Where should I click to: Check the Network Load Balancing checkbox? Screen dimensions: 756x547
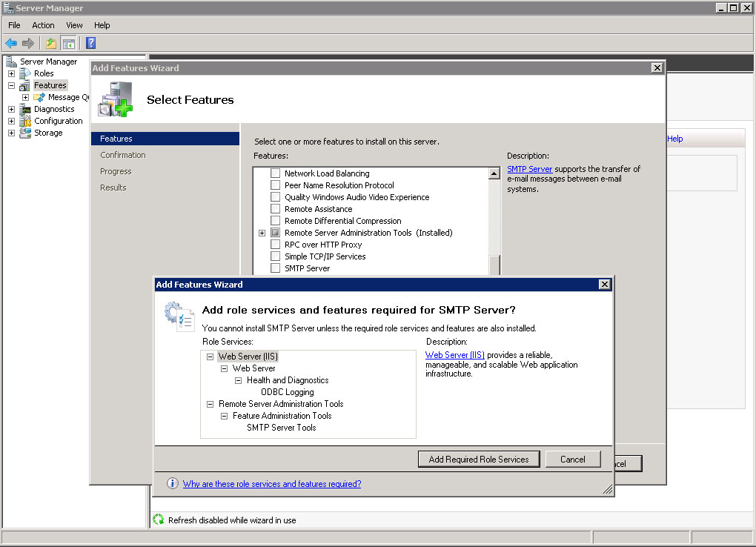[275, 173]
